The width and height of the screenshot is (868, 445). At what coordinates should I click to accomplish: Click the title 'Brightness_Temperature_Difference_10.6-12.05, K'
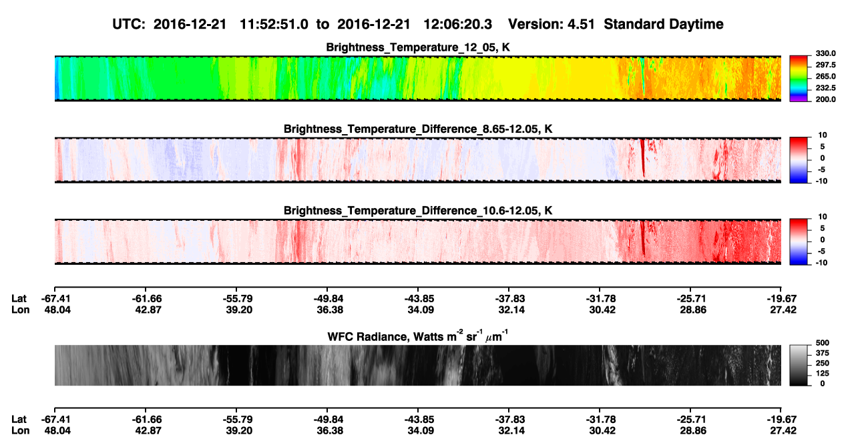418,211
